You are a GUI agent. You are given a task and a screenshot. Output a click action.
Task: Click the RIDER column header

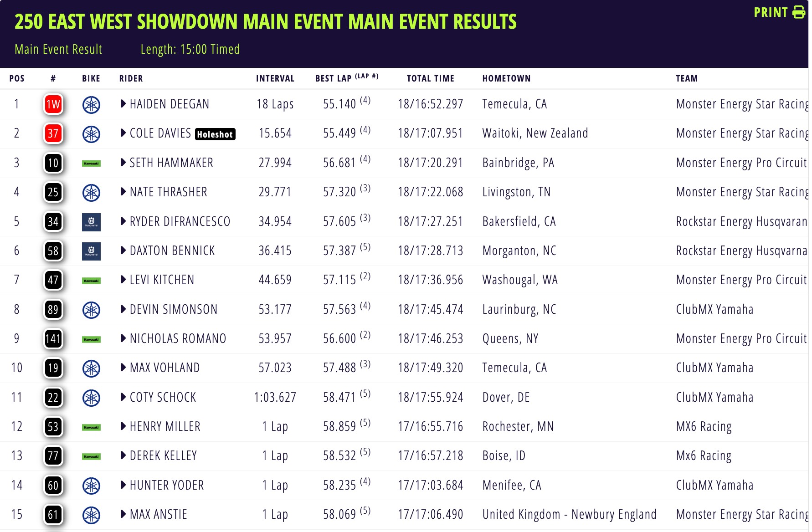pos(131,78)
